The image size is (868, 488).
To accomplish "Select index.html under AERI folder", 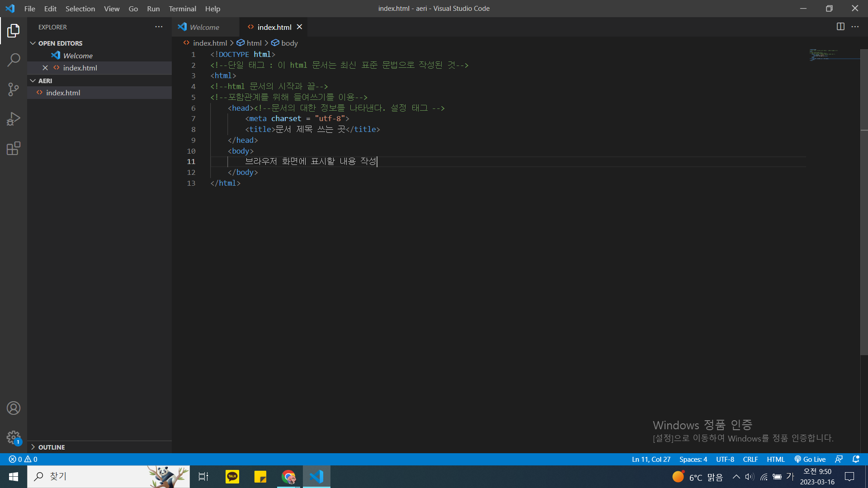I will [x=63, y=93].
